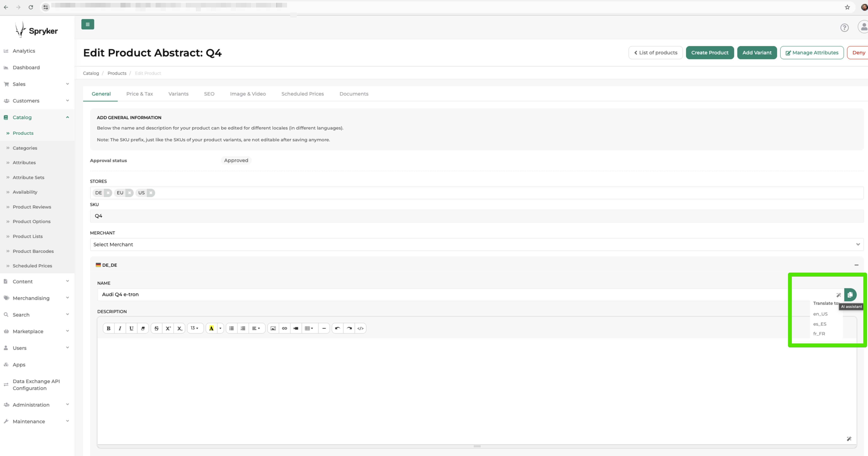Viewport: 868px width, 456px height.
Task: Switch to the Variants tab
Action: tap(178, 94)
